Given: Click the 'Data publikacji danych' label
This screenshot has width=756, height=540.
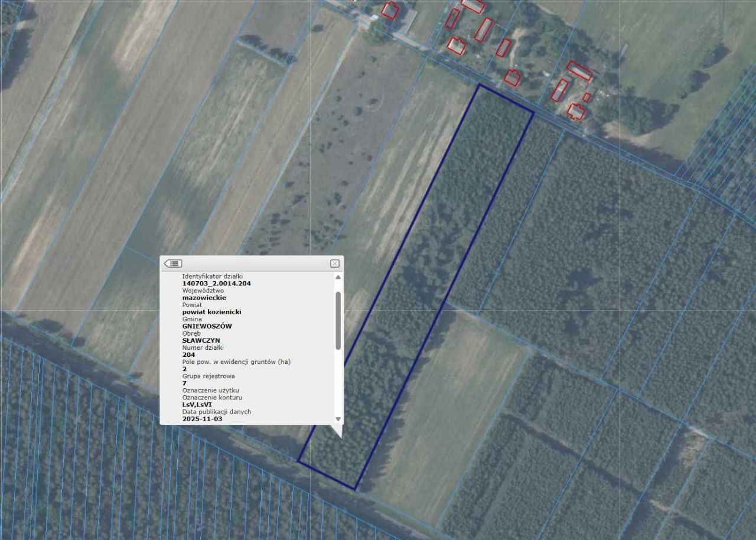Looking at the screenshot, I should pos(217,412).
